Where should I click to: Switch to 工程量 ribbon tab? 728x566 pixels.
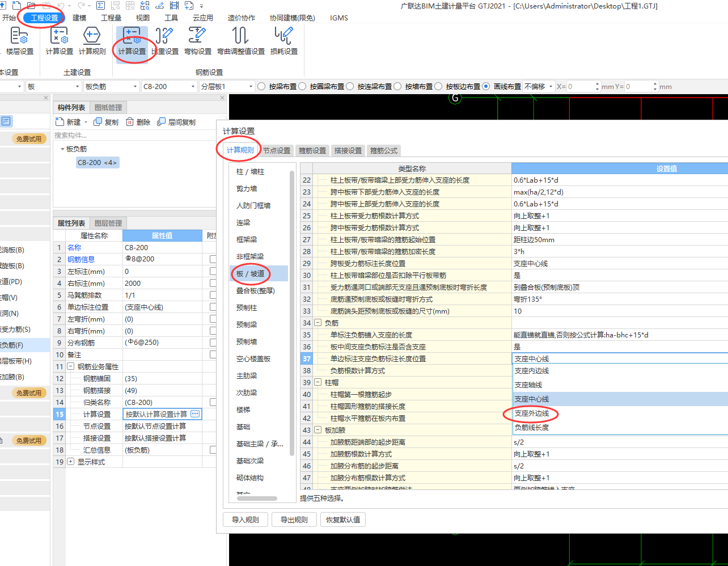[x=111, y=18]
